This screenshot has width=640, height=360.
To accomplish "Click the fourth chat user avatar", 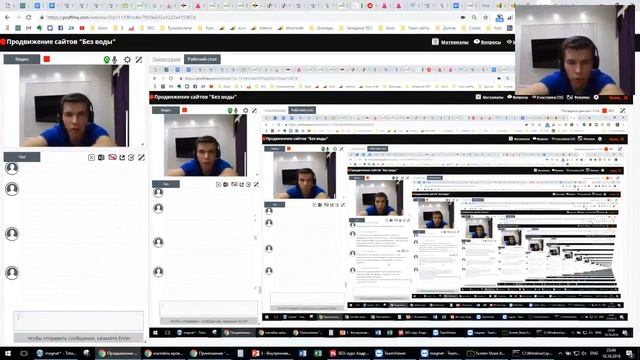I will [12, 273].
